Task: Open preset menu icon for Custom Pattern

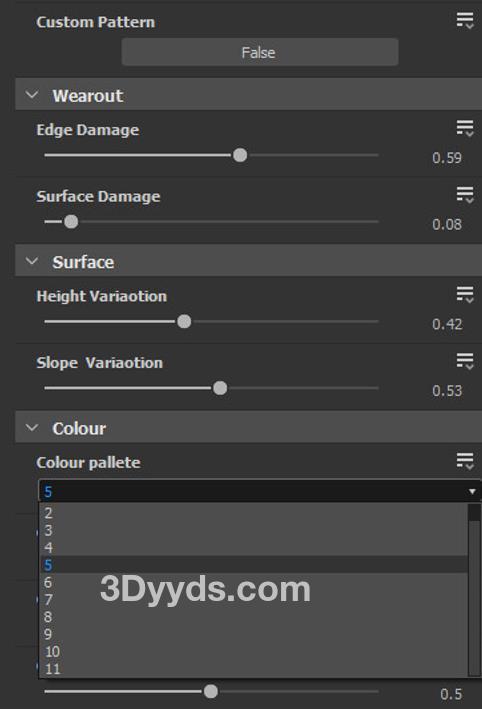Action: tap(465, 21)
